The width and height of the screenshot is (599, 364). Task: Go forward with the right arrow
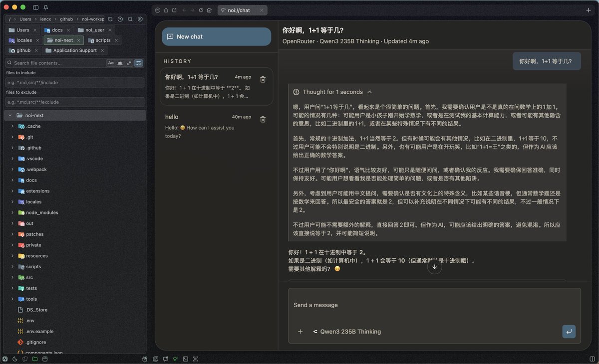pyautogui.click(x=193, y=10)
